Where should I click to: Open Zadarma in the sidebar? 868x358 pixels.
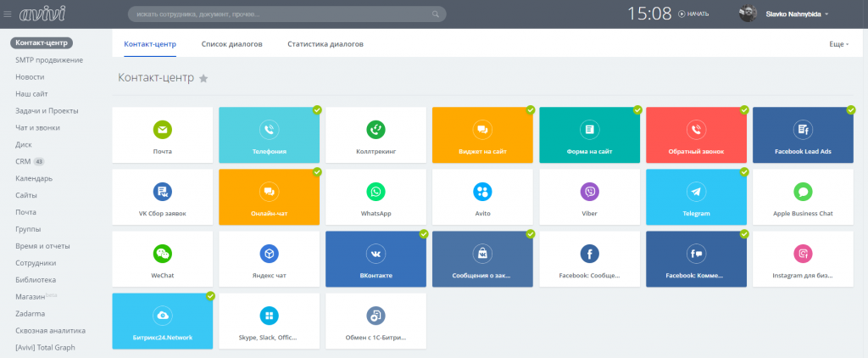(x=31, y=314)
